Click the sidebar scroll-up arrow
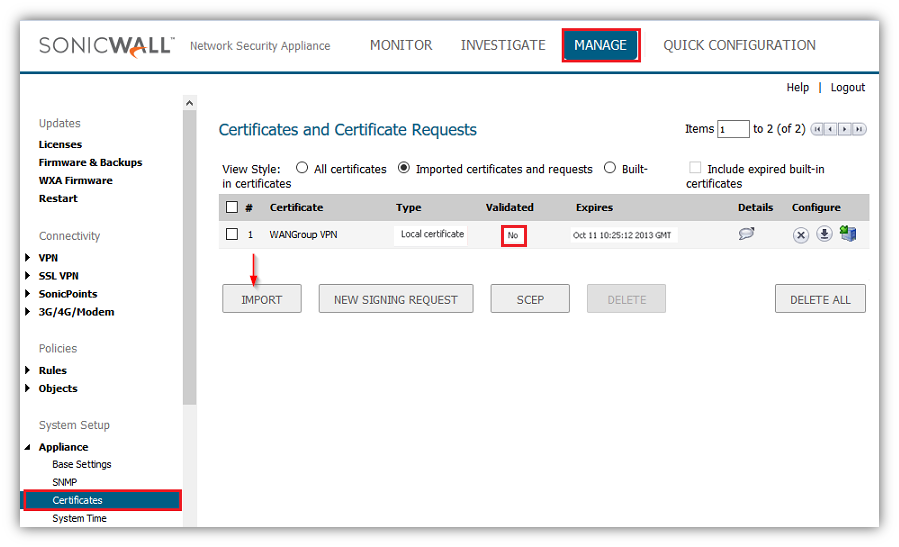The width and height of the screenshot is (899, 547). point(189,103)
